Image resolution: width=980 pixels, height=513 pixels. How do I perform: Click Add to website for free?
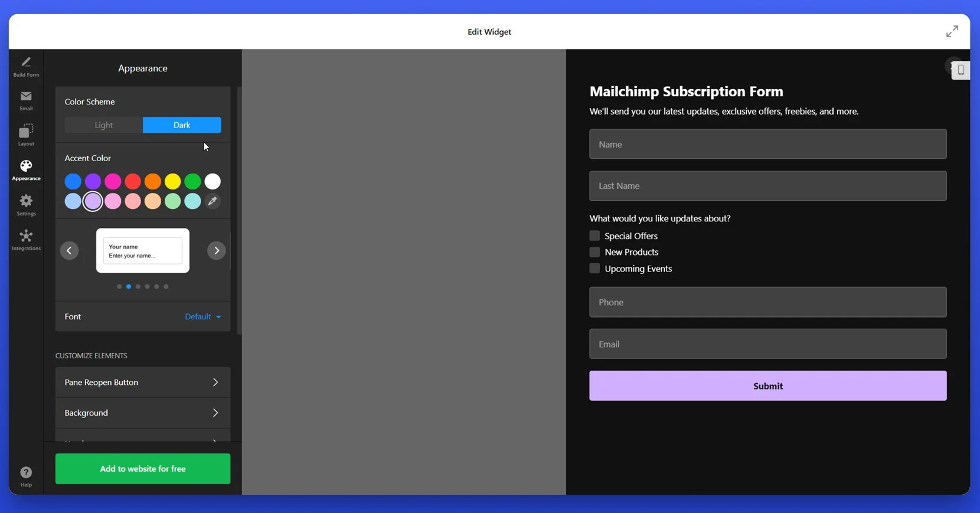pyautogui.click(x=143, y=469)
